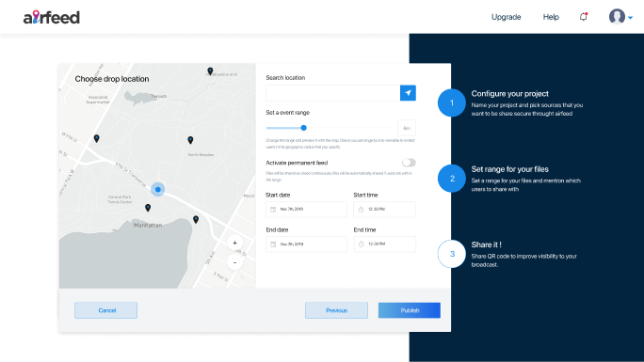The width and height of the screenshot is (644, 362).
Task: Zoom out on the map
Action: [235, 262]
